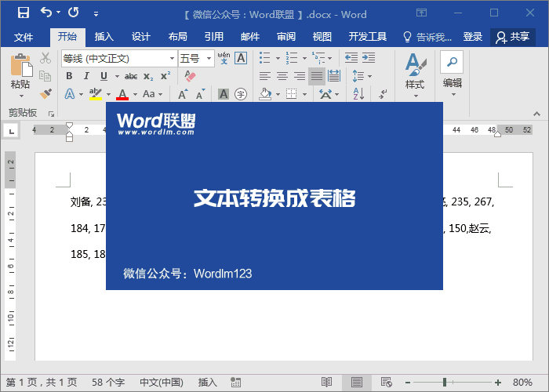Open the clipboard pane launcher

52,114
